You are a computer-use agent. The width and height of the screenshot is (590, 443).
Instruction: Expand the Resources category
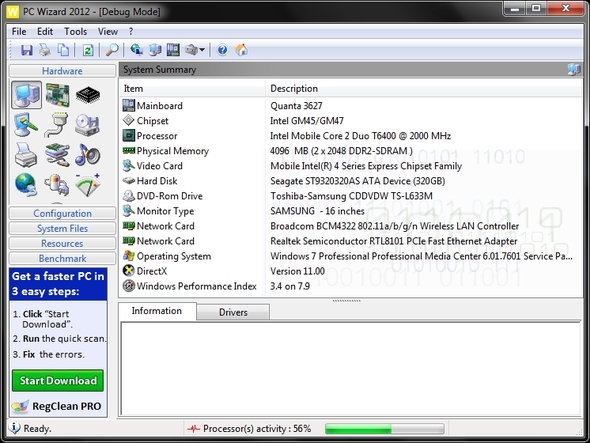(62, 244)
